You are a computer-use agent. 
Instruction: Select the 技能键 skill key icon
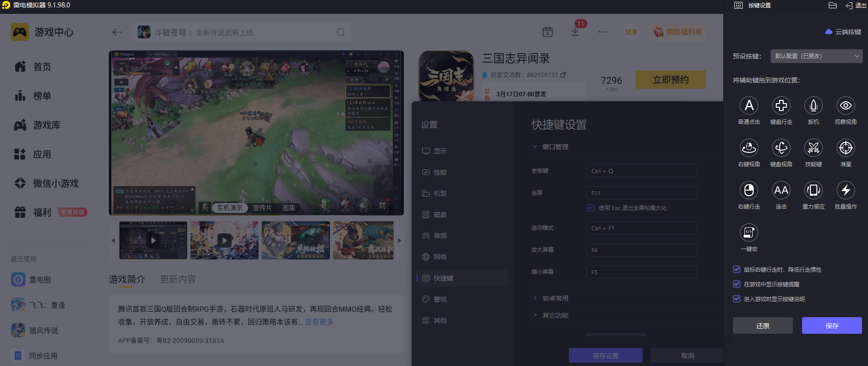814,148
